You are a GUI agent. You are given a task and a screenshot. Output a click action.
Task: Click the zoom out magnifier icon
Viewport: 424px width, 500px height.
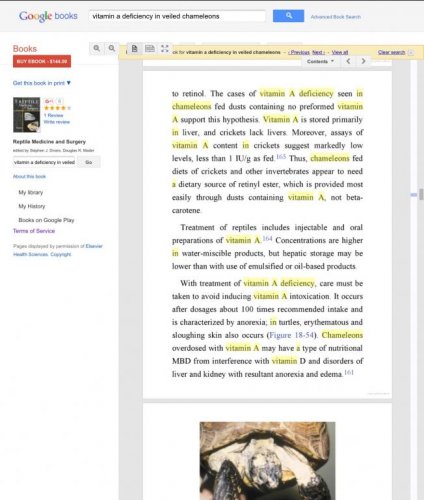112,49
